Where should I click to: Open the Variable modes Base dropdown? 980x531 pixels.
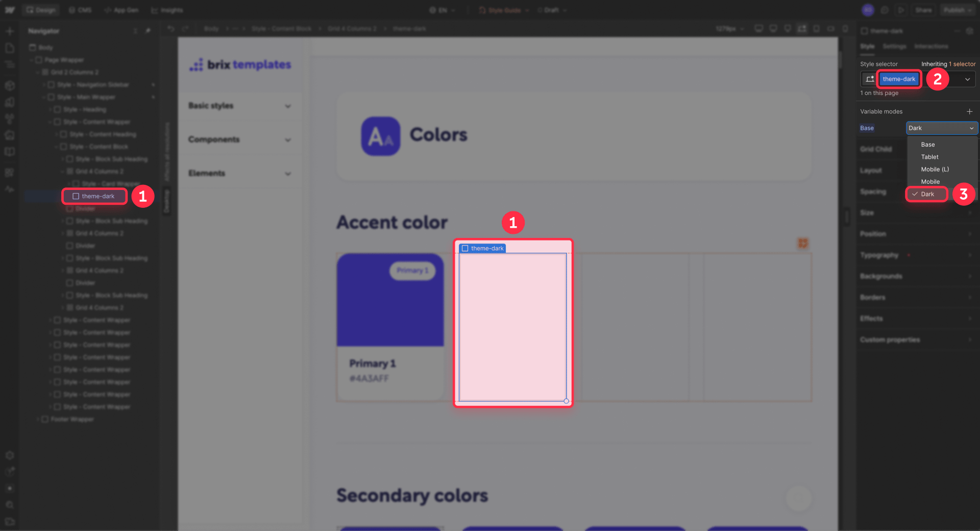click(x=942, y=128)
